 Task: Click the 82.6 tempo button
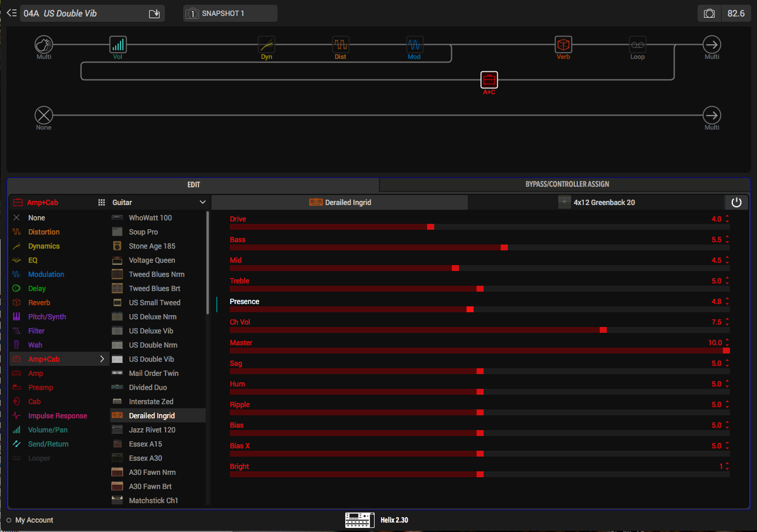pos(736,14)
